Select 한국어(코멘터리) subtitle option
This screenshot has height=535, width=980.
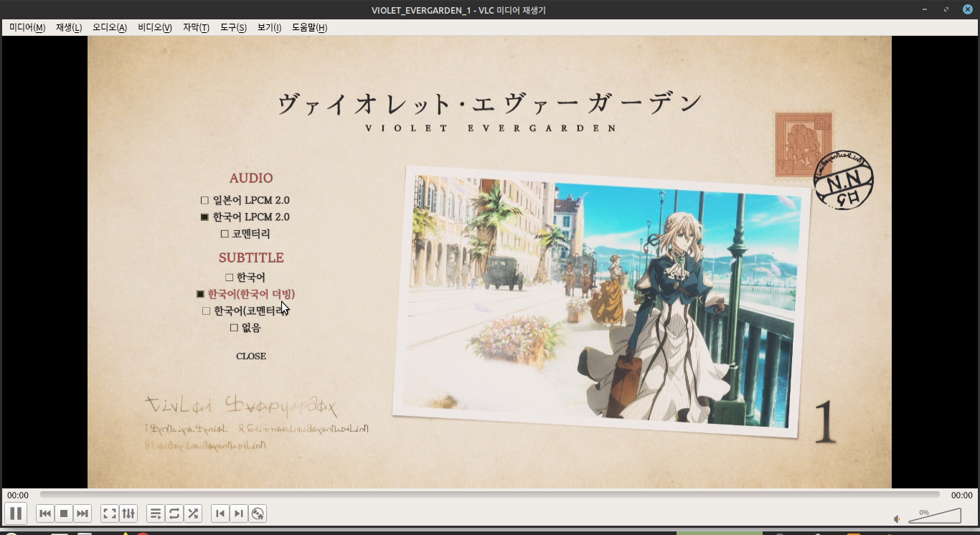coord(245,311)
